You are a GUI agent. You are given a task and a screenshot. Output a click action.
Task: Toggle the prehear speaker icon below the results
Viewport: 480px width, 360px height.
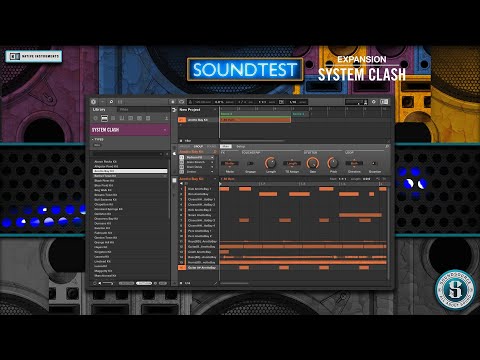[x=99, y=283]
